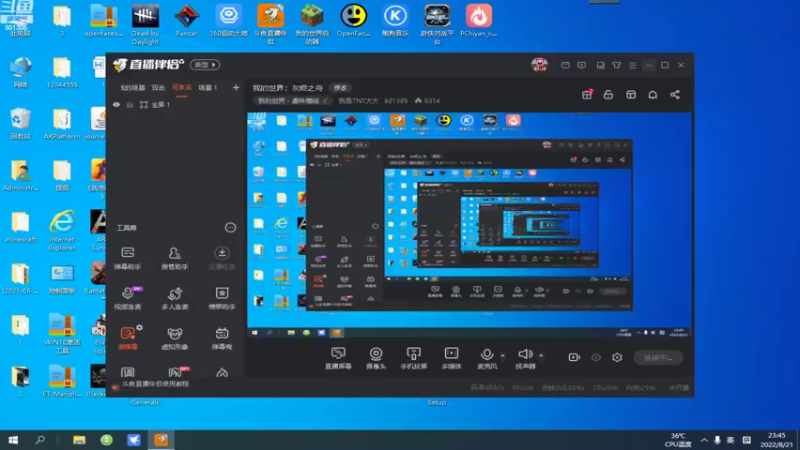Switch to the 双击 scene tab
The height and width of the screenshot is (450, 800).
point(158,88)
